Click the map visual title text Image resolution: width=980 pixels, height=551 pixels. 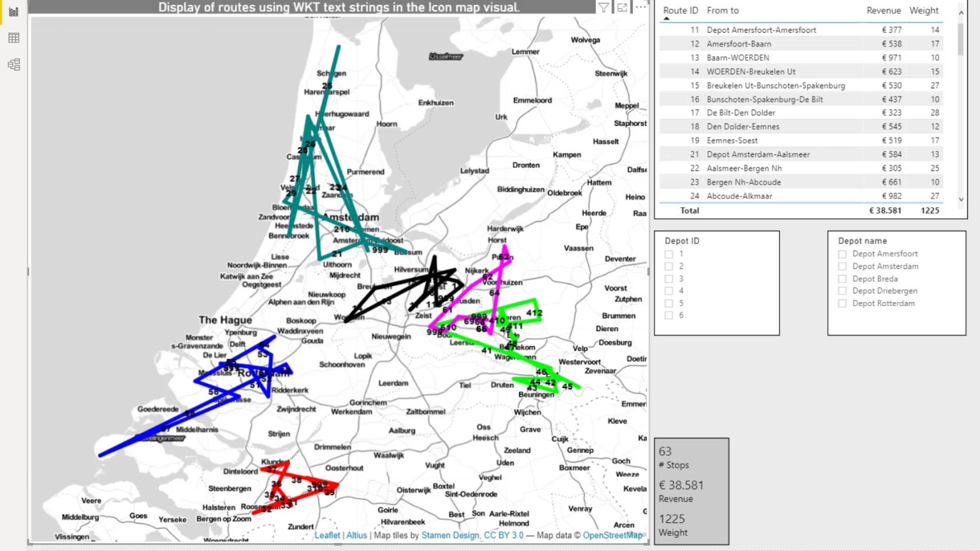click(x=339, y=8)
